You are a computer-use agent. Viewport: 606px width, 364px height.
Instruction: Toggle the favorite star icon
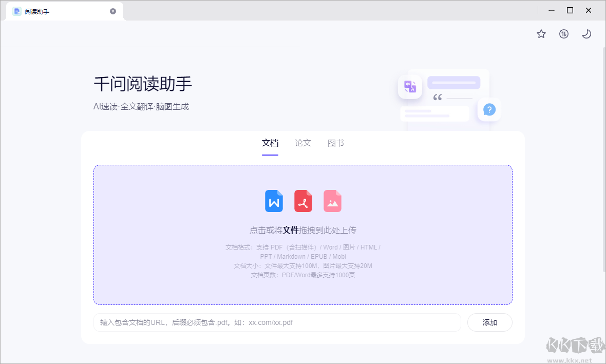(541, 33)
